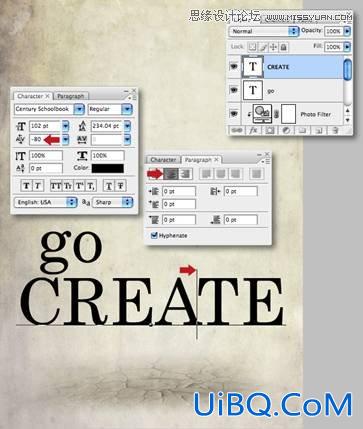Open leading 234.04 pt dropdown

127,126
